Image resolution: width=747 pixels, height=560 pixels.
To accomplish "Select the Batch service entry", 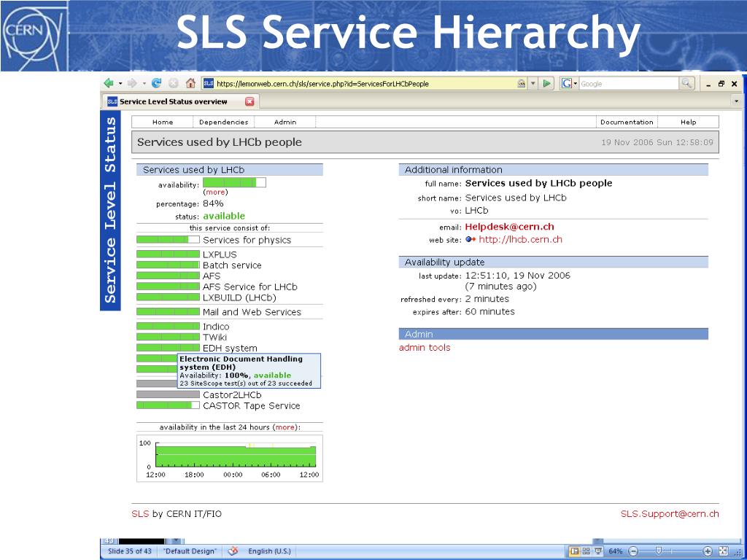I will point(232,265).
